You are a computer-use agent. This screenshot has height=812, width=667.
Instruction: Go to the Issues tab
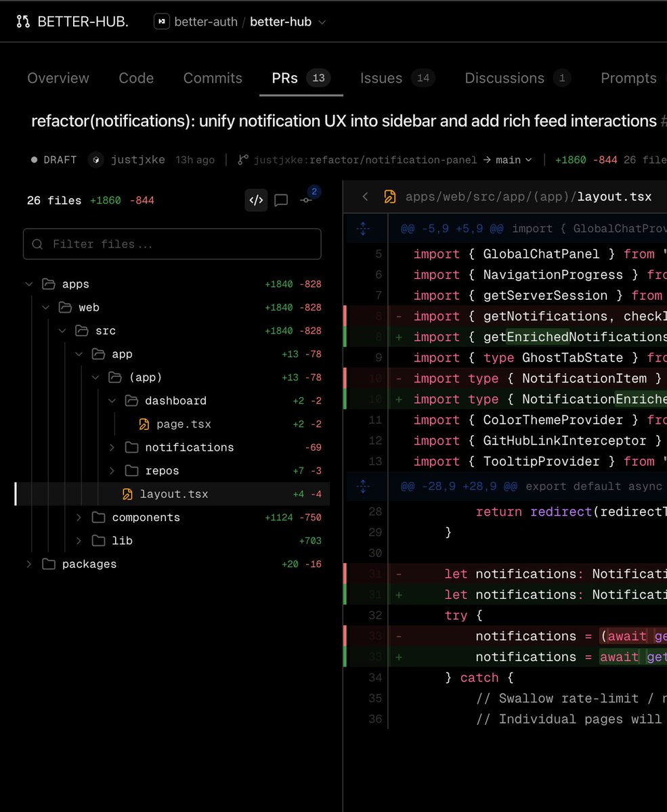(x=397, y=78)
